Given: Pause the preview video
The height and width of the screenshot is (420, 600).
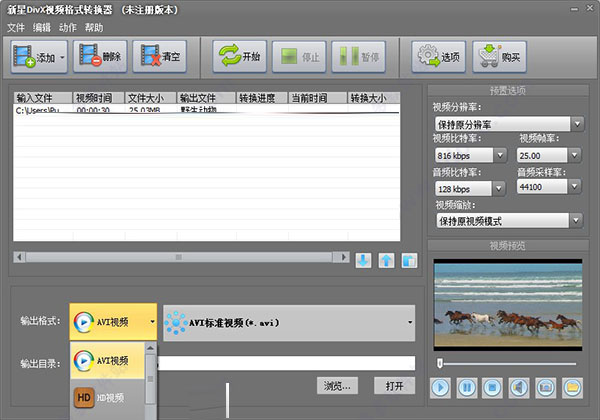Looking at the screenshot, I should (466, 388).
